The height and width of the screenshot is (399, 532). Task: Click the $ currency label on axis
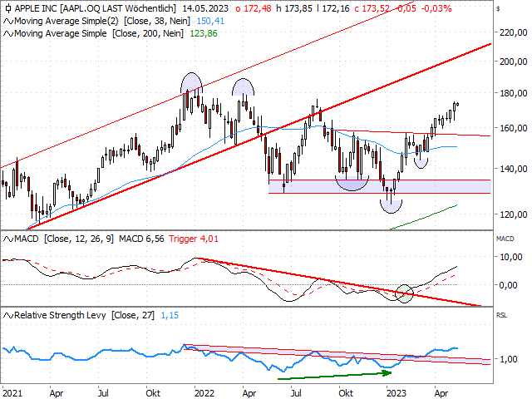click(498, 9)
